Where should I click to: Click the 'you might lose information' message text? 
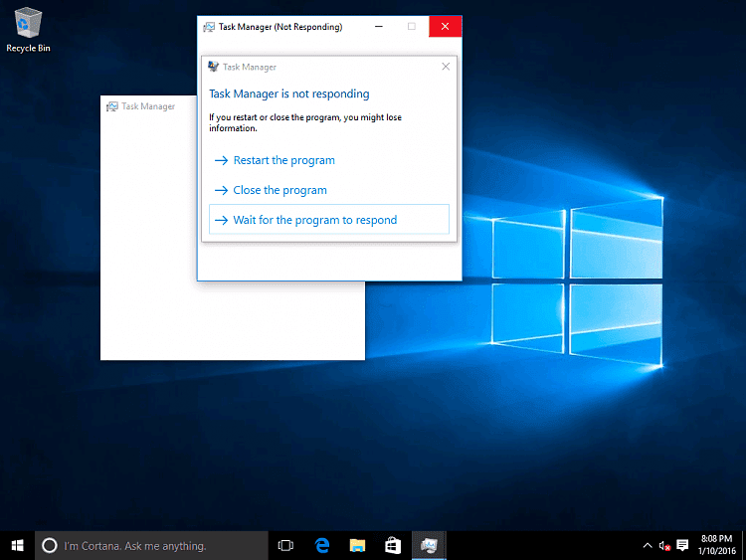(305, 122)
